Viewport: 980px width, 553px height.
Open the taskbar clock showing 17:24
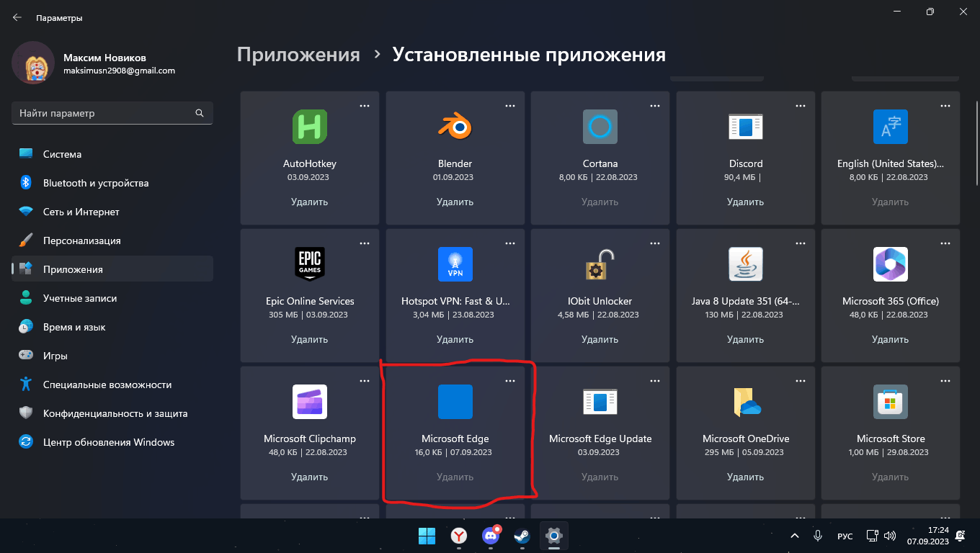click(928, 536)
